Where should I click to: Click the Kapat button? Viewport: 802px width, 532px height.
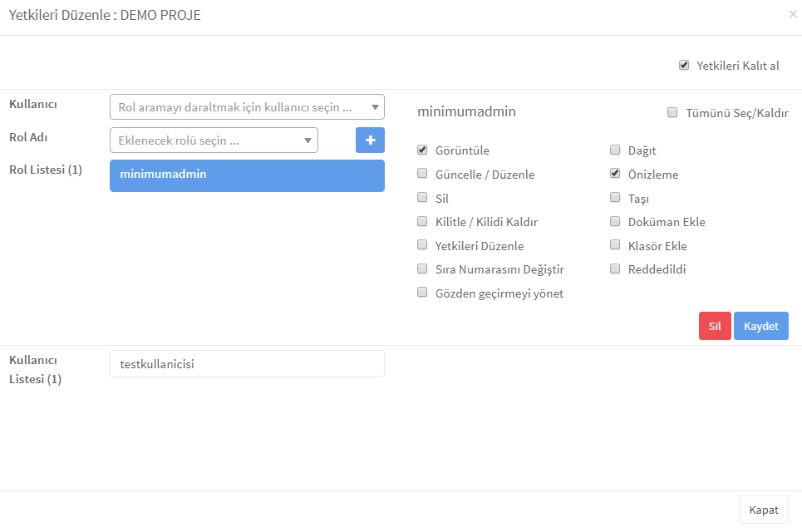pyautogui.click(x=764, y=510)
